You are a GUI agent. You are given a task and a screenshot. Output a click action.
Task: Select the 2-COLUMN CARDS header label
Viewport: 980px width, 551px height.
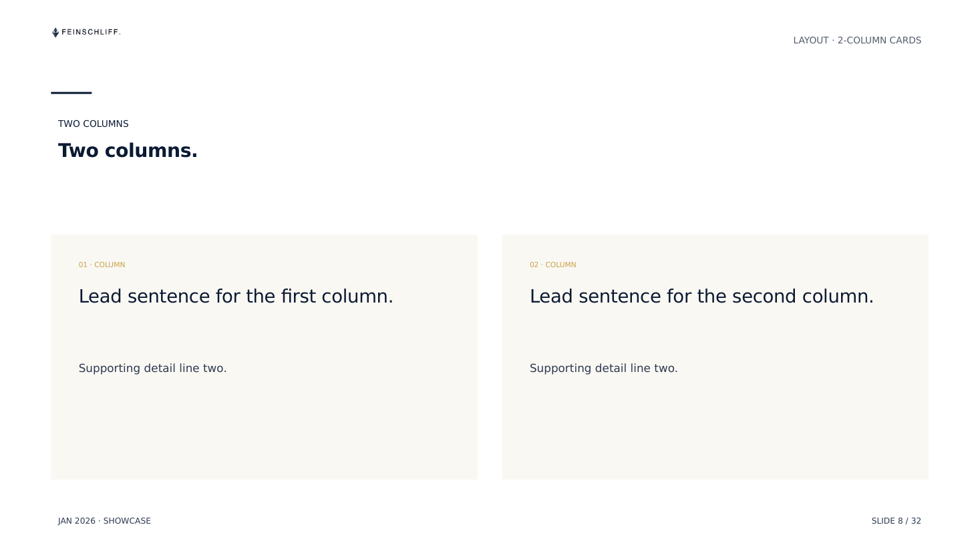(879, 41)
